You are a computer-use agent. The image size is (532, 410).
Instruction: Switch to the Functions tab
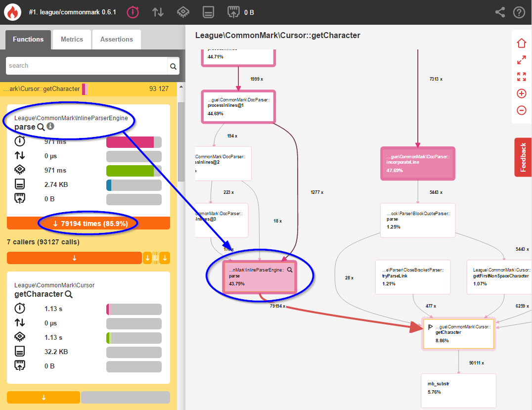coord(28,40)
